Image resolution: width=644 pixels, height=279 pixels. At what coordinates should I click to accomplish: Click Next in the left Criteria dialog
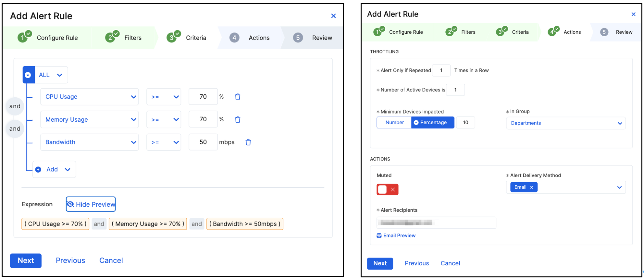26,261
